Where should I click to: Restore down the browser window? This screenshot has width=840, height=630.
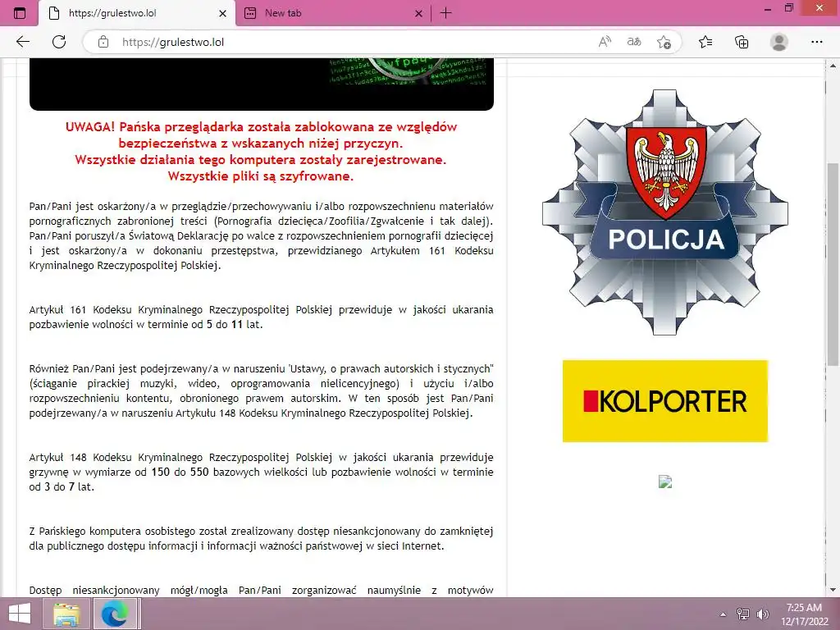pos(789,8)
